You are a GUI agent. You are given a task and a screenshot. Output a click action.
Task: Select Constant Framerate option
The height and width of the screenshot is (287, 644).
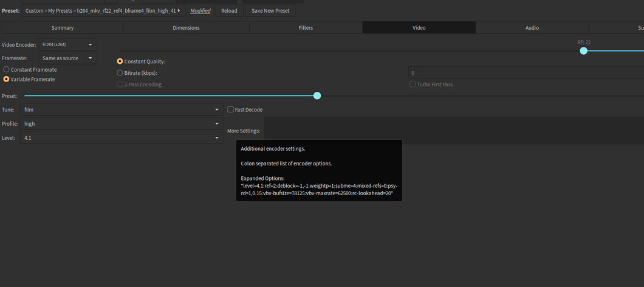[30, 69]
